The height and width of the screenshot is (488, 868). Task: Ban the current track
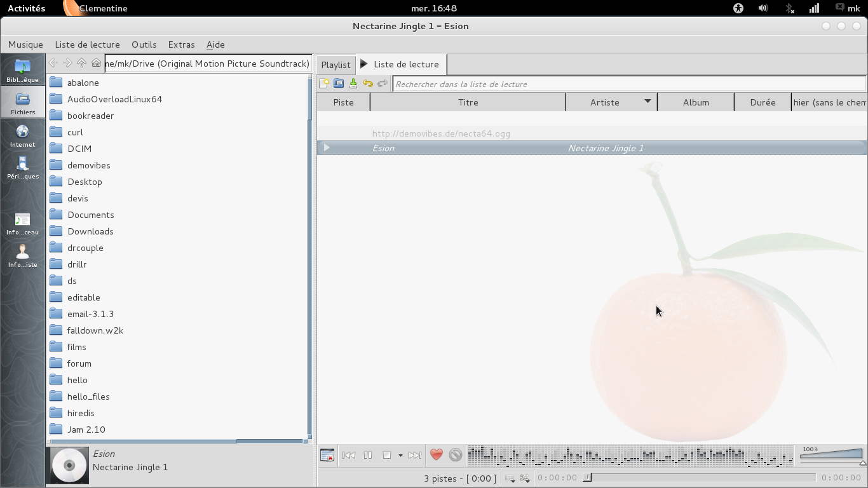click(x=456, y=455)
